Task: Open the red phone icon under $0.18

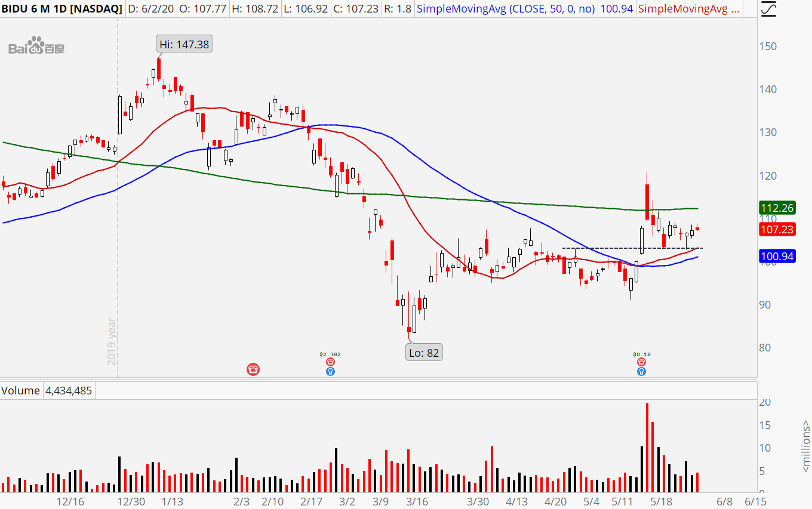Action: point(641,362)
